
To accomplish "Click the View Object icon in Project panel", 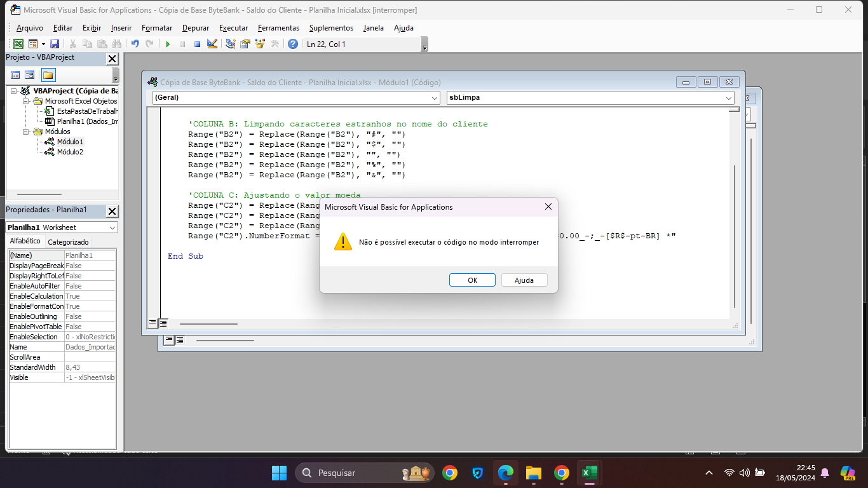I will point(29,75).
